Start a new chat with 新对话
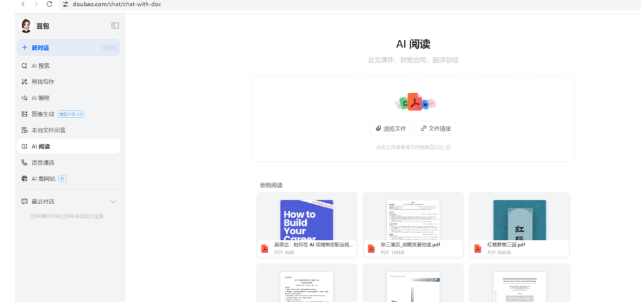This screenshot has height=302, width=644. coord(68,47)
